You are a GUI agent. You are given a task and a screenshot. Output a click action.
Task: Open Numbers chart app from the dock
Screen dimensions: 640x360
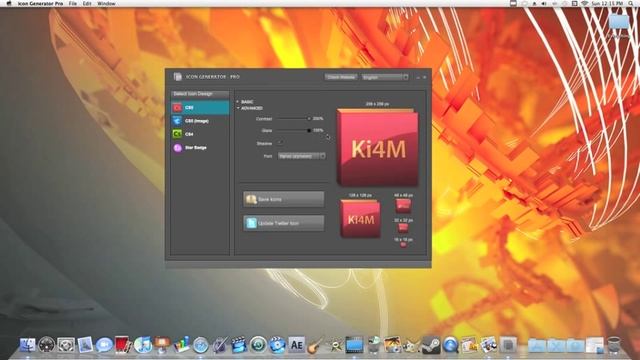181,345
